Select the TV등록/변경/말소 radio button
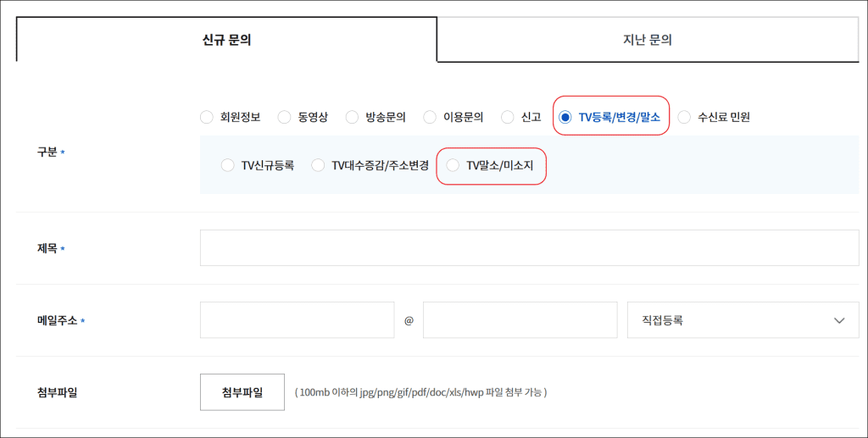Viewport: 868px width, 438px height. click(565, 117)
